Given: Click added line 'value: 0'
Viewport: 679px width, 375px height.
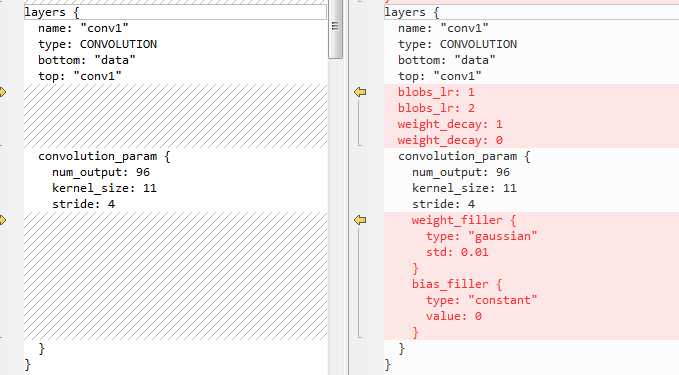Looking at the screenshot, I should pyautogui.click(x=454, y=316).
